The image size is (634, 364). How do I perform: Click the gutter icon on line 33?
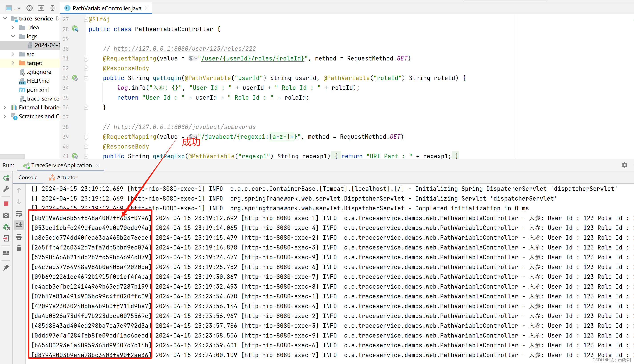tap(75, 78)
